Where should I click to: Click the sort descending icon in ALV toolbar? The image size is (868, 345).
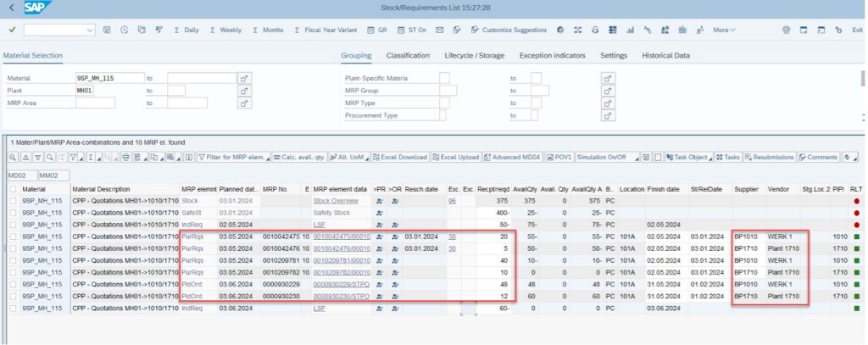(x=38, y=158)
